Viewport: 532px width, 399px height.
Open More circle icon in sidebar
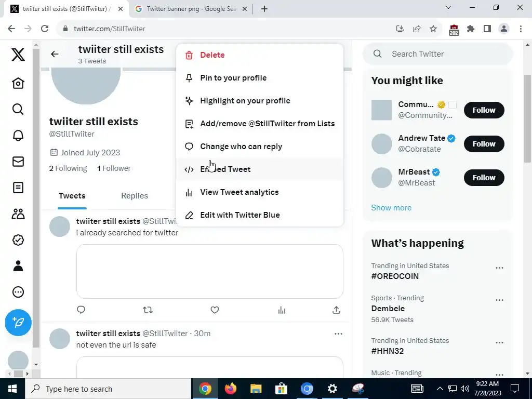[18, 292]
